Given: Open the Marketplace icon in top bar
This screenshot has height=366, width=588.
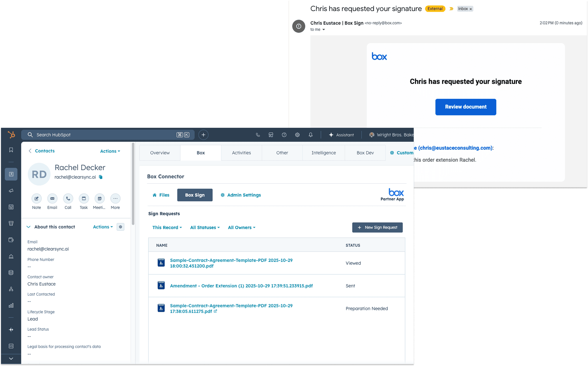Looking at the screenshot, I should [271, 135].
